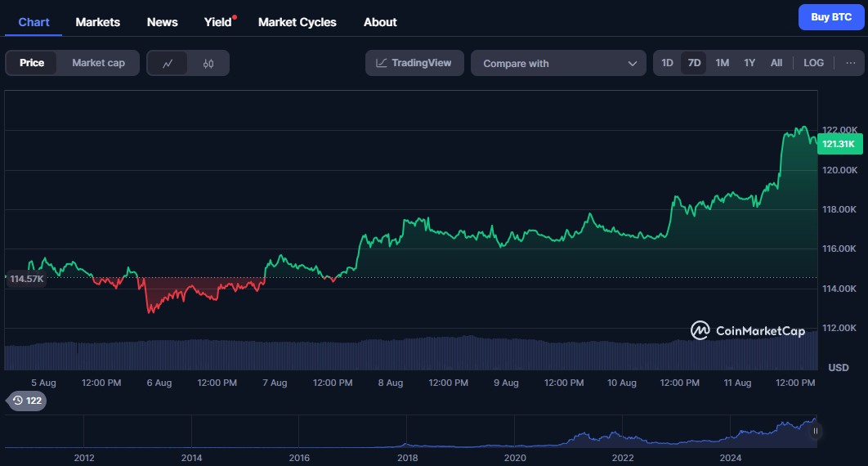Click the 112.00K axis label
868x466 pixels.
tap(839, 328)
